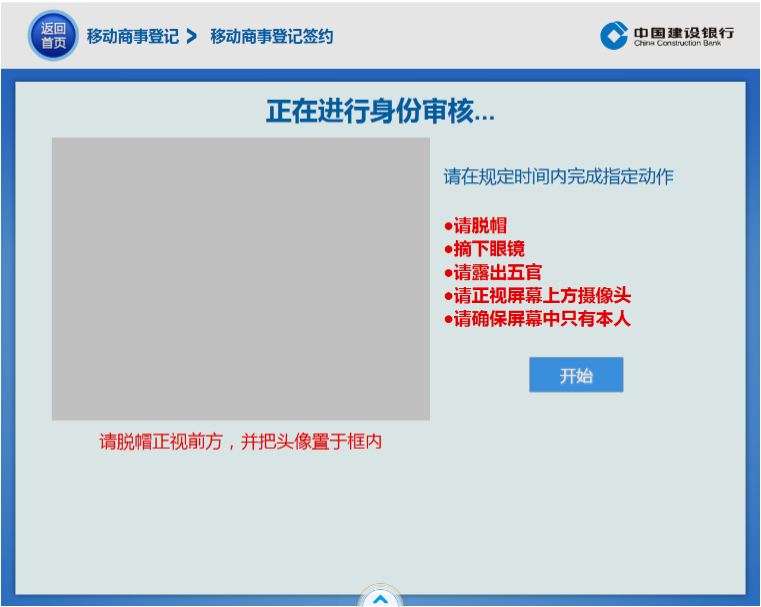Click the red bullet dot before 请脱帽
Viewport: 761px width, 607px height.
click(x=448, y=226)
